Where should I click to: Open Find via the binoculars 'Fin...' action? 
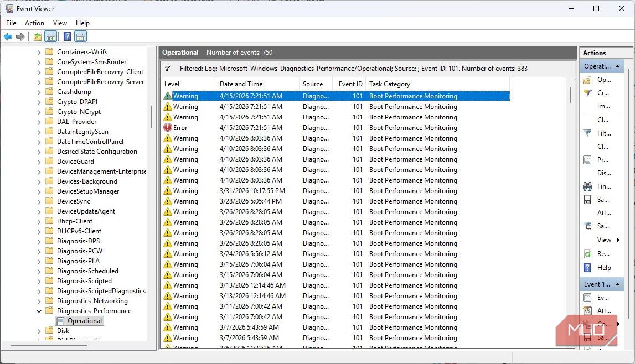coord(587,186)
